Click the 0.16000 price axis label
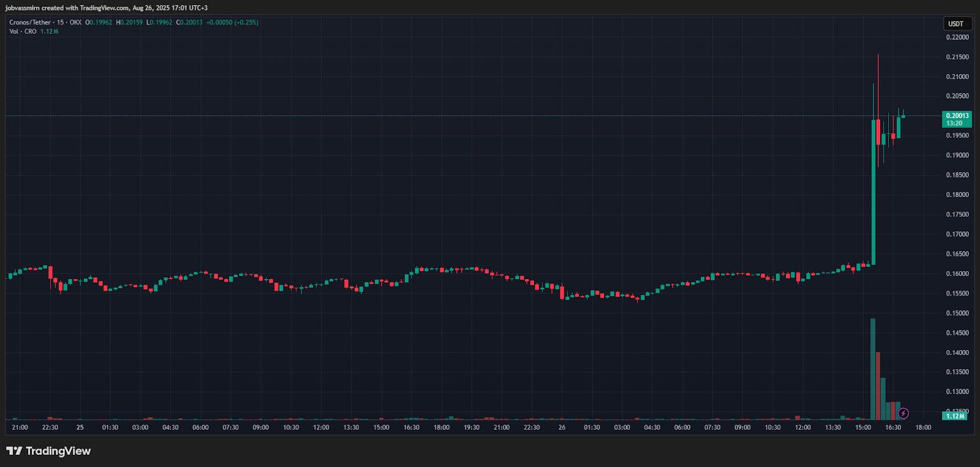The image size is (980, 467). tap(957, 274)
